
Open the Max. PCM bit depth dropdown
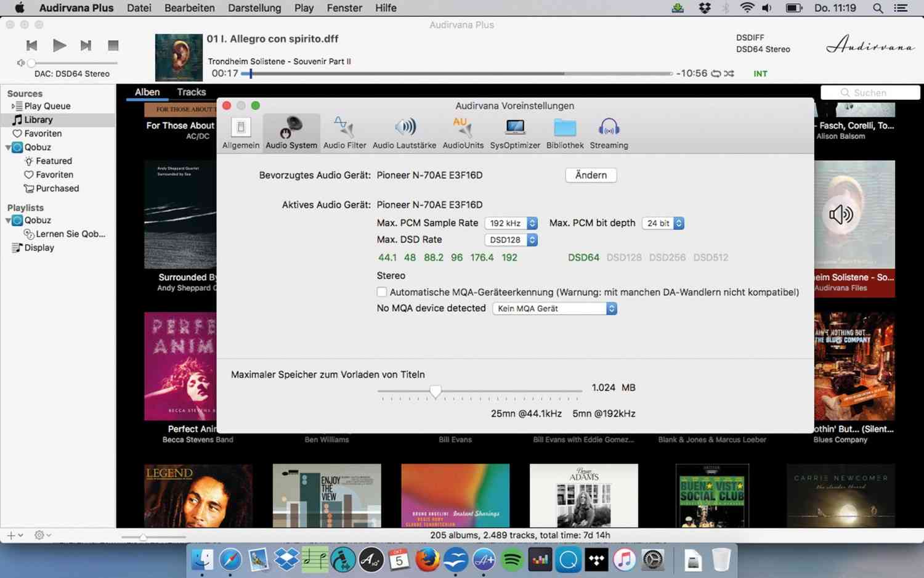tap(663, 223)
